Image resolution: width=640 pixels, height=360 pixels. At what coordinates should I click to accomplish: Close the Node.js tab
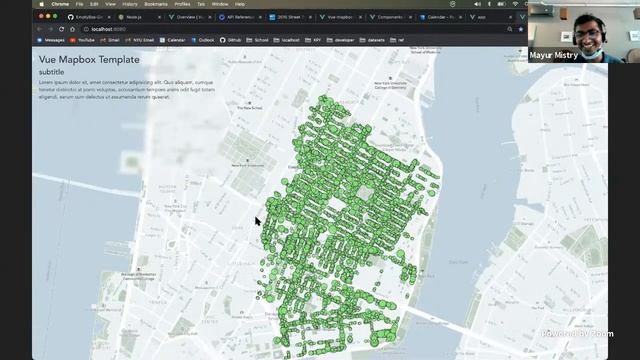(159, 17)
